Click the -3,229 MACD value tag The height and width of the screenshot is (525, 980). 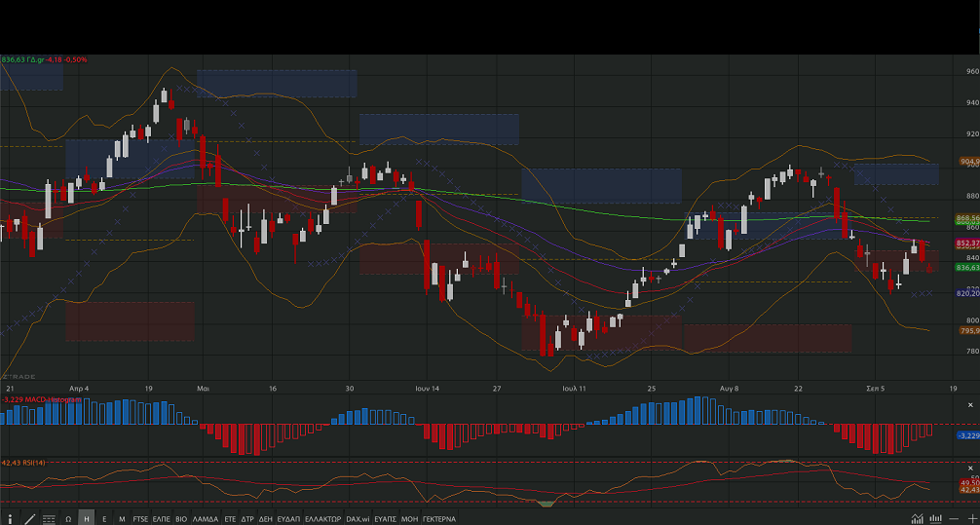968,435
